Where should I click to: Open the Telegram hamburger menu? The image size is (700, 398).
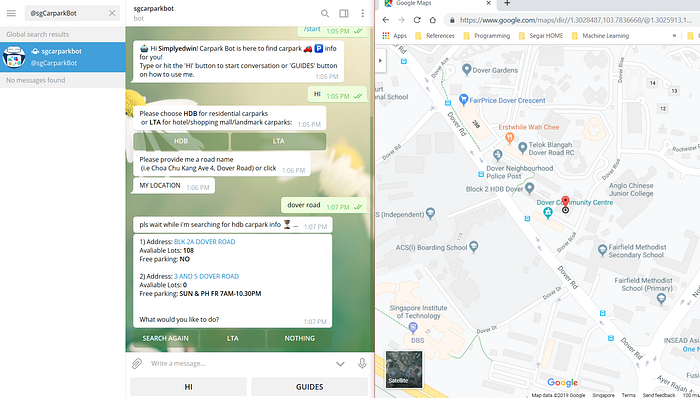[11, 13]
